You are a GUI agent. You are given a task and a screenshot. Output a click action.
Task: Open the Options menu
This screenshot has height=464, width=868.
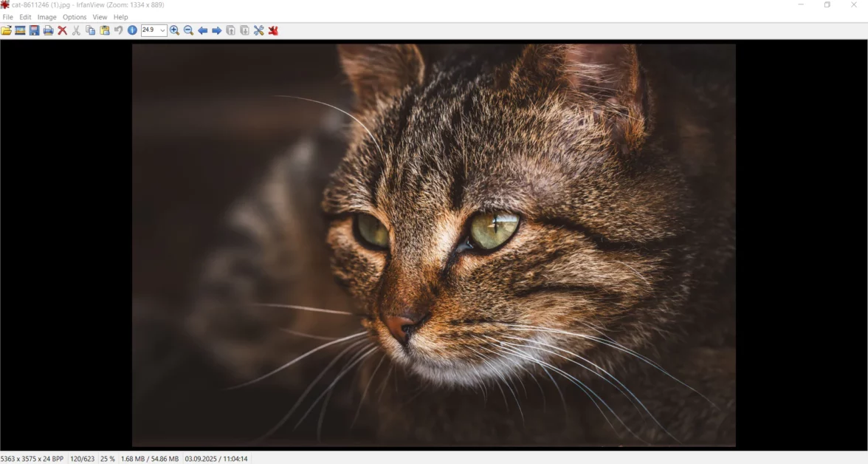[75, 17]
